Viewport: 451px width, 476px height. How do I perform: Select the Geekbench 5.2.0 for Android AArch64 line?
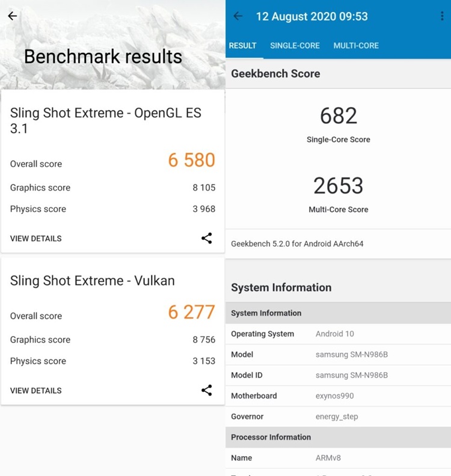[297, 244]
